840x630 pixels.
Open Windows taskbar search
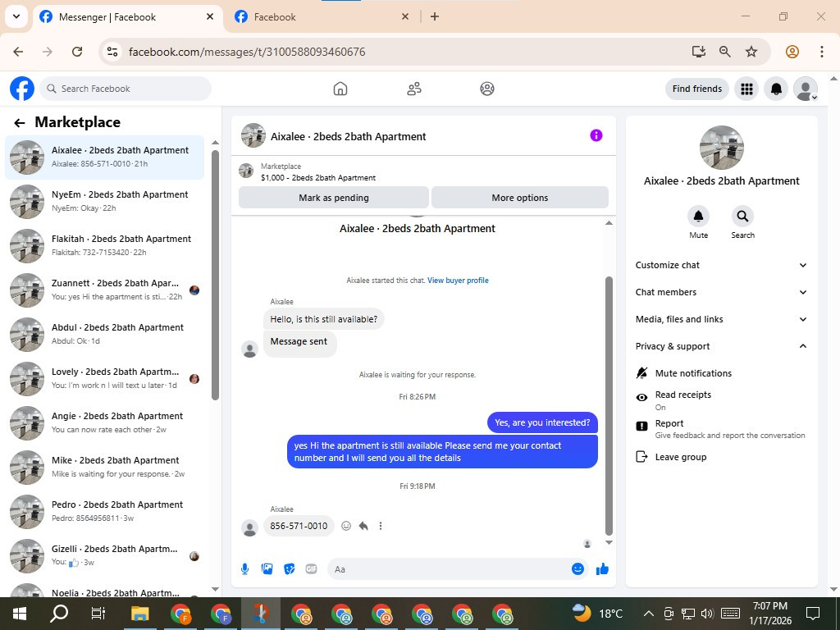59,614
